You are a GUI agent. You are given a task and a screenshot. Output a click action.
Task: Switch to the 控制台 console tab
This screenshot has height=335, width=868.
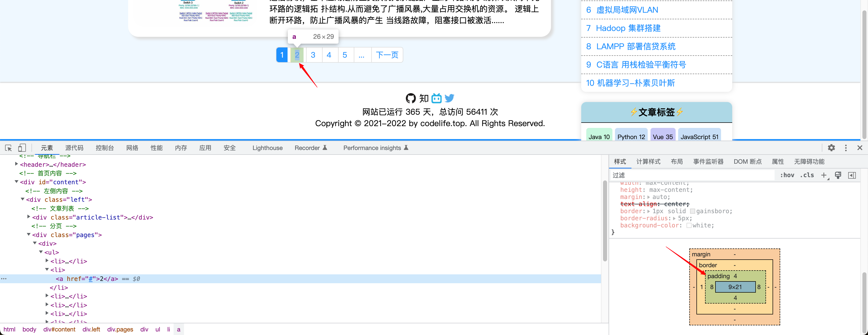click(x=105, y=148)
